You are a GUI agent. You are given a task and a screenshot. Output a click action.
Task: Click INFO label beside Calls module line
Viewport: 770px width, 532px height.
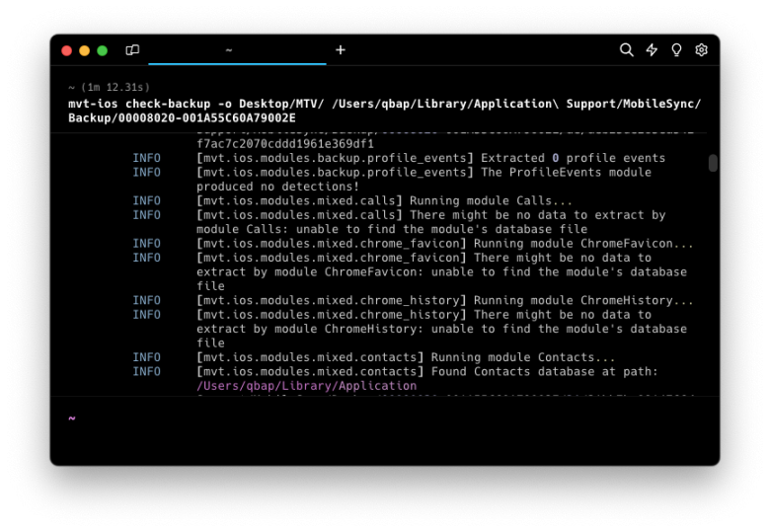click(146, 200)
